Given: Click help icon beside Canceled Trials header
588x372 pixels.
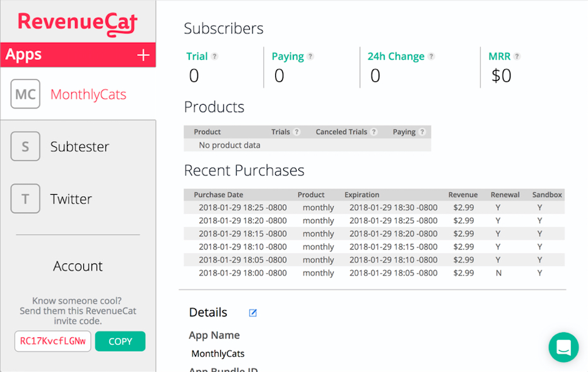Looking at the screenshot, I should pos(373,132).
